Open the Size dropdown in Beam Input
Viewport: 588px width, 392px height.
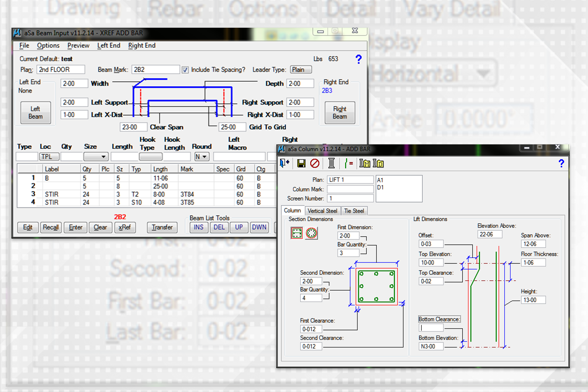pos(96,156)
